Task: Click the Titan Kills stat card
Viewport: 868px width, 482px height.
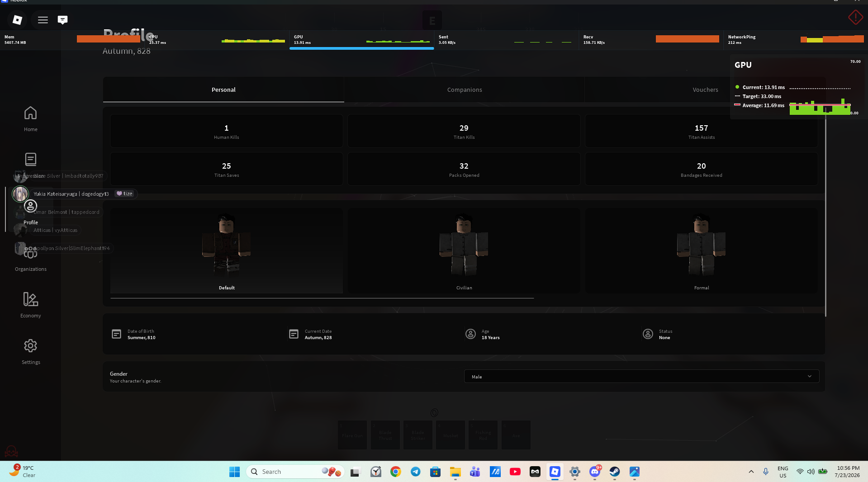Action: point(464,131)
